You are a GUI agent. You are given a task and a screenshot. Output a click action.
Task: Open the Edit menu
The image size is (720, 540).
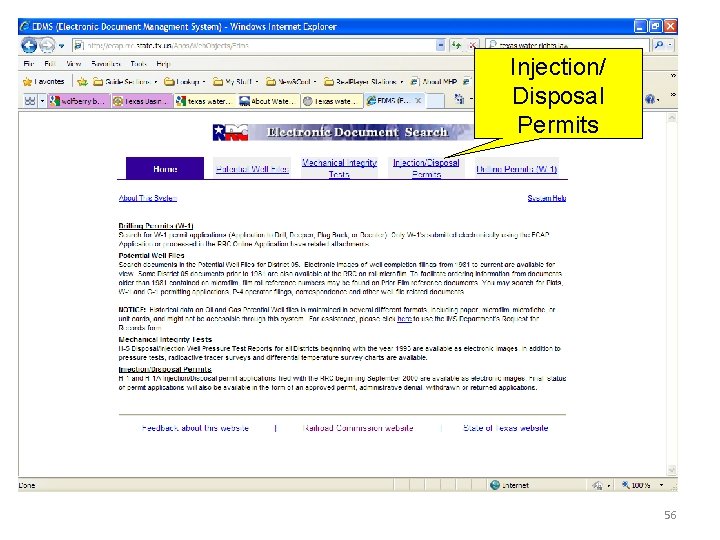tap(50, 63)
